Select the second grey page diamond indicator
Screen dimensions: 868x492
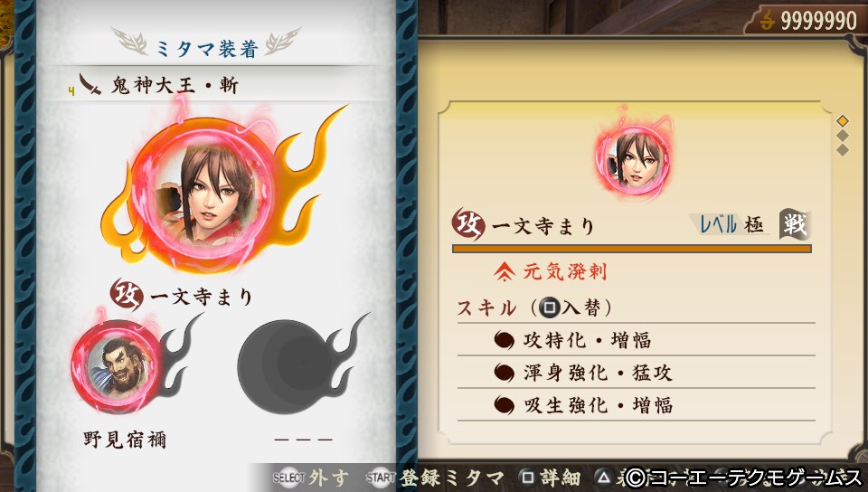843,136
